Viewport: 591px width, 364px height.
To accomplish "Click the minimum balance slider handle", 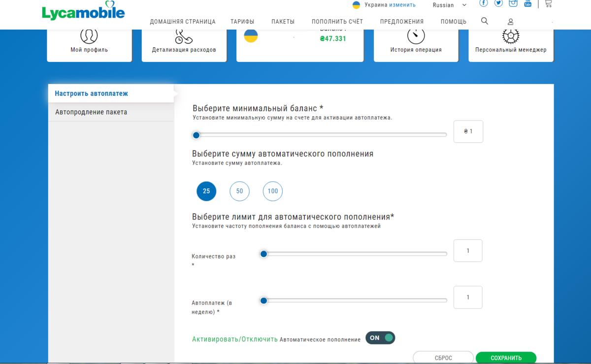I will 196,135.
